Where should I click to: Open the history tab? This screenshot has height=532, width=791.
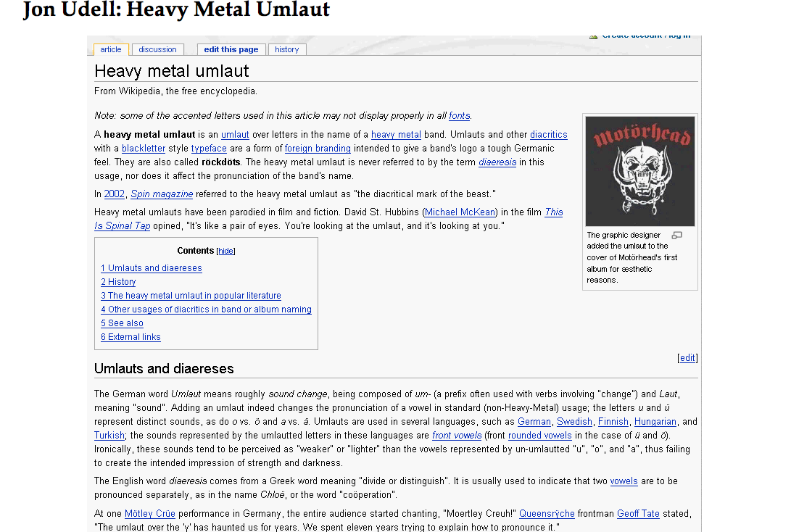(x=287, y=49)
